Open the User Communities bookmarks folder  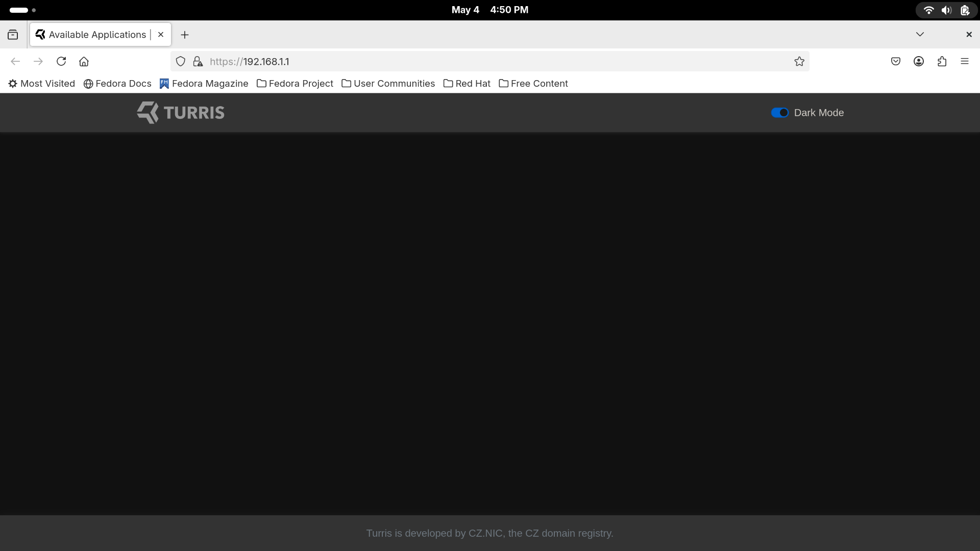click(388, 84)
